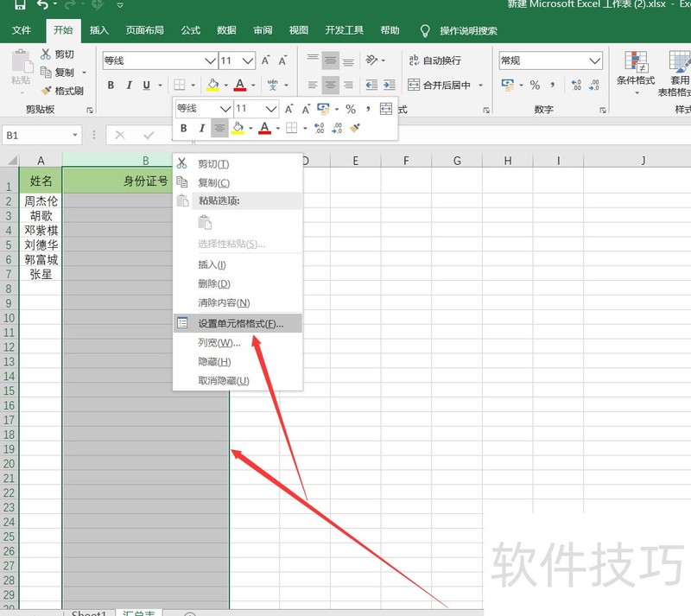Select cell A2 containing 周杰伦
This screenshot has width=691, height=616.
click(x=41, y=201)
